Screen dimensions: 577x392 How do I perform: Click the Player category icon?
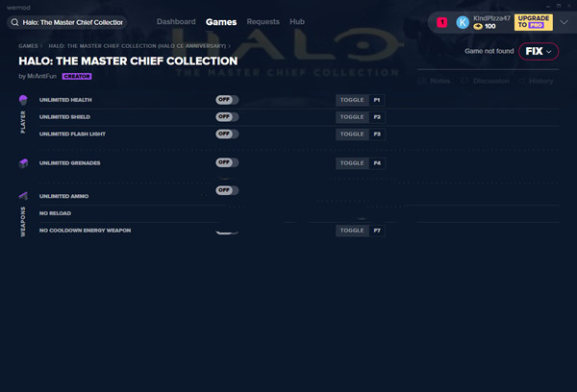tap(23, 100)
